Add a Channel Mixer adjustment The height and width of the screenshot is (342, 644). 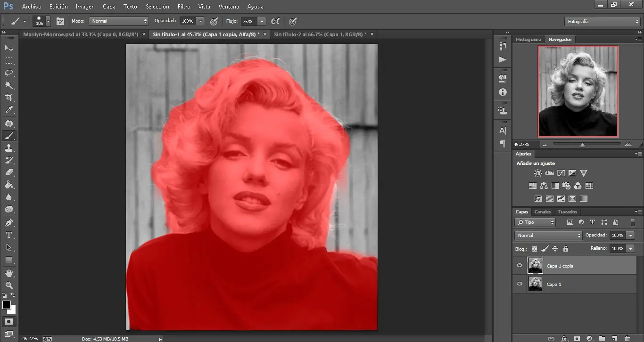coord(578,186)
